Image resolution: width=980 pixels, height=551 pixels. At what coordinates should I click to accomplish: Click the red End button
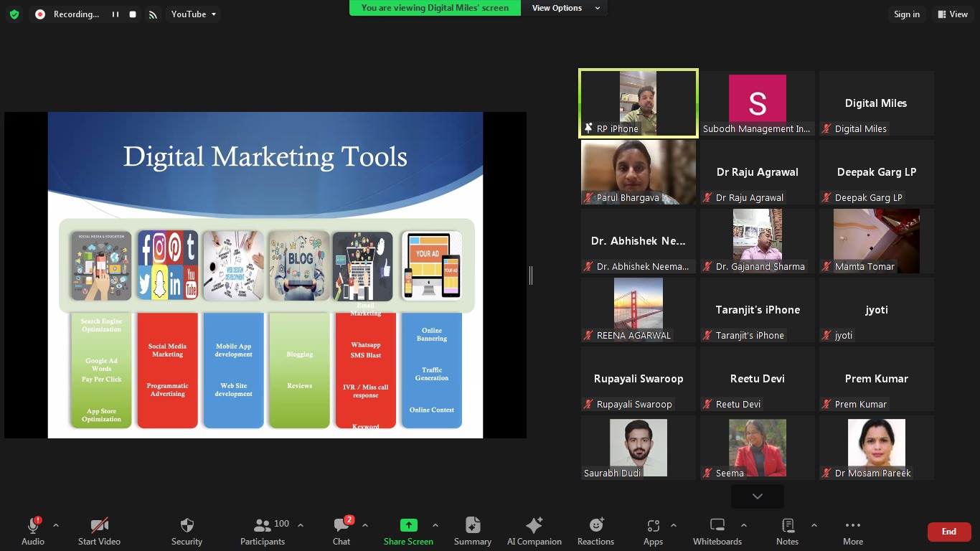[948, 532]
